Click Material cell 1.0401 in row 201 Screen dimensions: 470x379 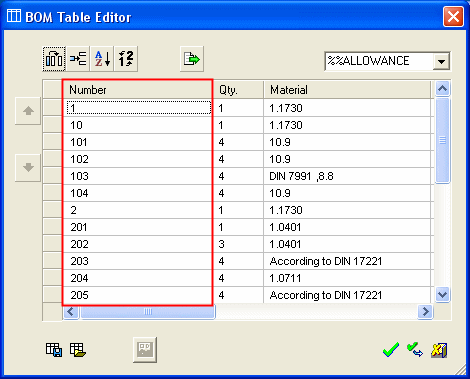(x=347, y=227)
